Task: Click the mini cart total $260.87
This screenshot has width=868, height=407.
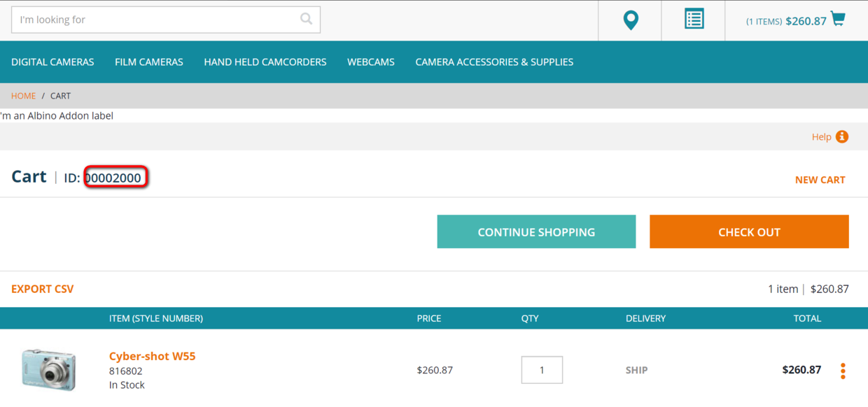Action: (x=806, y=21)
